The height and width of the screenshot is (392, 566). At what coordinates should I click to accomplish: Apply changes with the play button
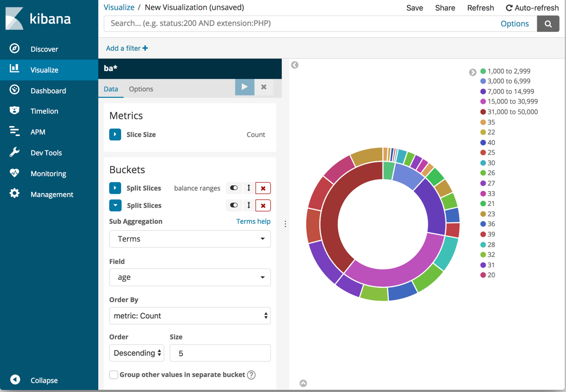click(x=244, y=87)
